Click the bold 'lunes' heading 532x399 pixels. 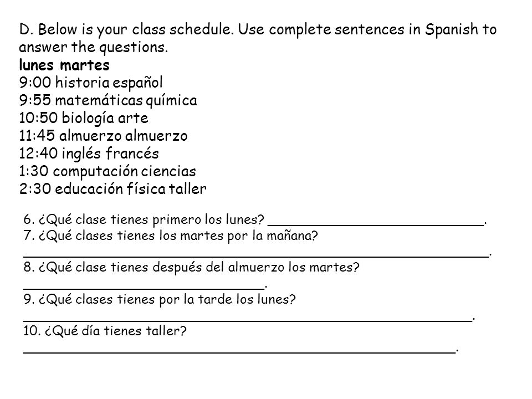click(37, 65)
